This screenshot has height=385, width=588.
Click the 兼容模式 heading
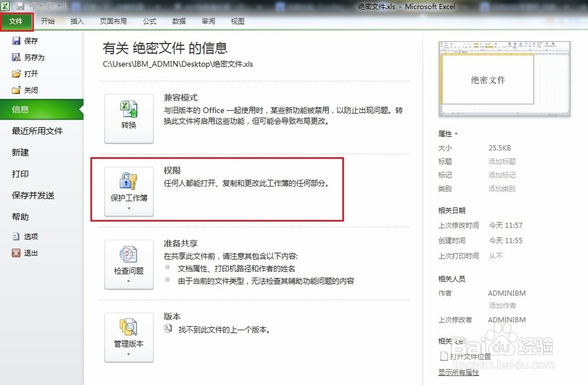(181, 98)
